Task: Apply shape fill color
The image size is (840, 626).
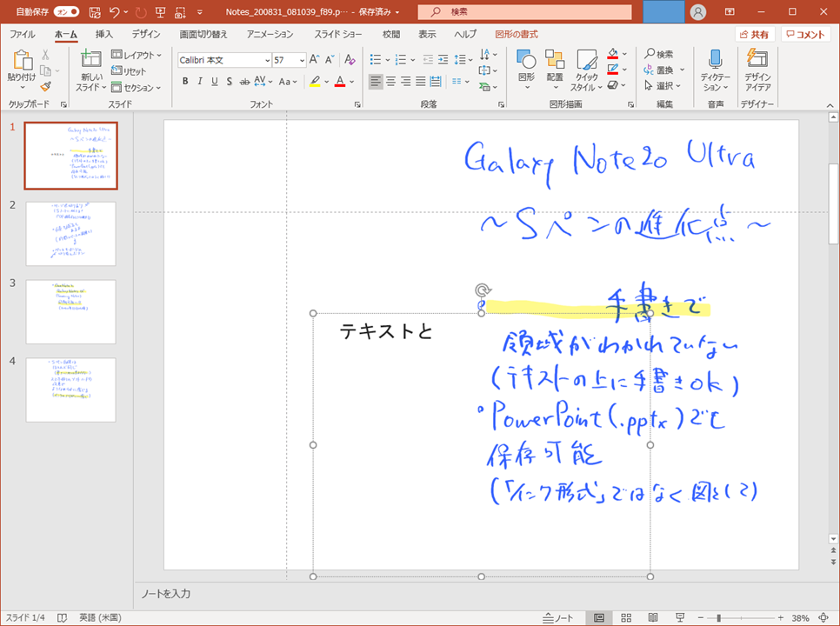Action: 613,54
